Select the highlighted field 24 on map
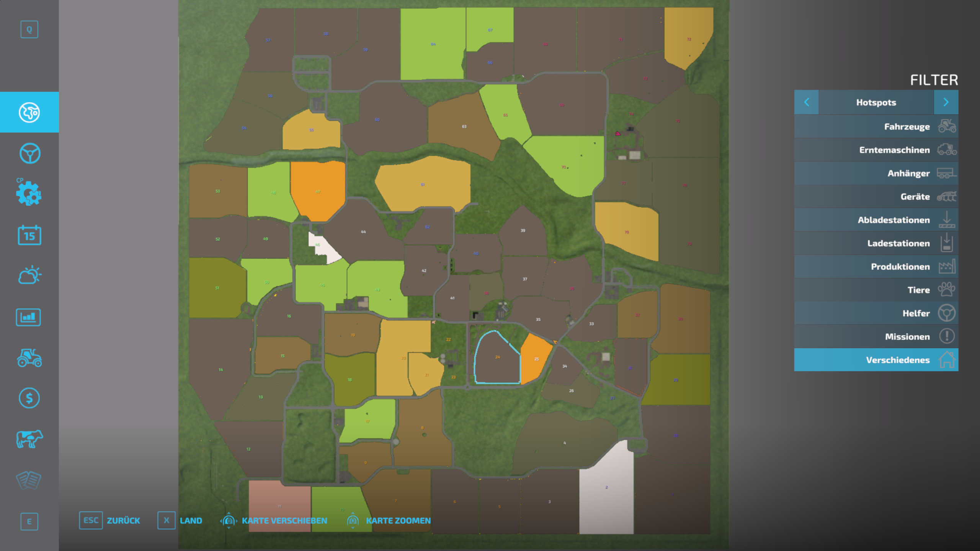This screenshot has height=551, width=980. [497, 360]
